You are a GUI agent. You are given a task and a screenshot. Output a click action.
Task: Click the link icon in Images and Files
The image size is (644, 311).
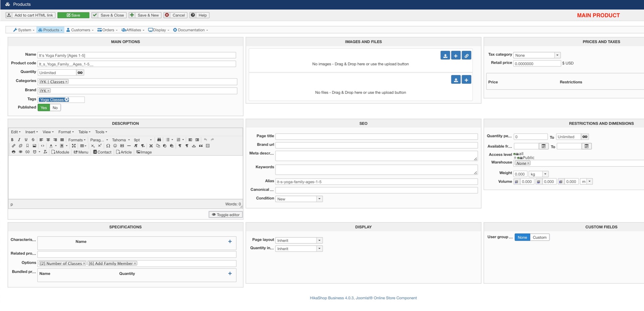466,56
